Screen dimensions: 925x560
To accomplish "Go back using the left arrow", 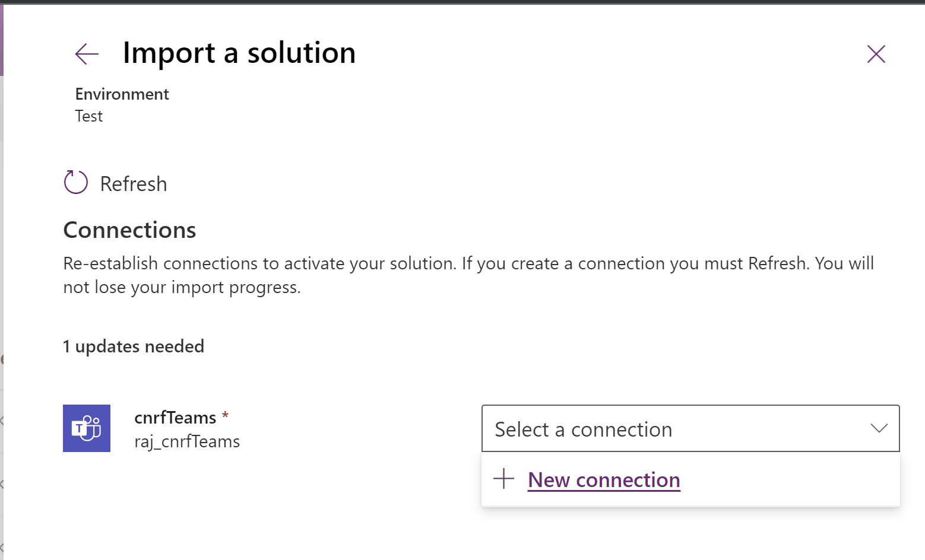I will click(87, 54).
